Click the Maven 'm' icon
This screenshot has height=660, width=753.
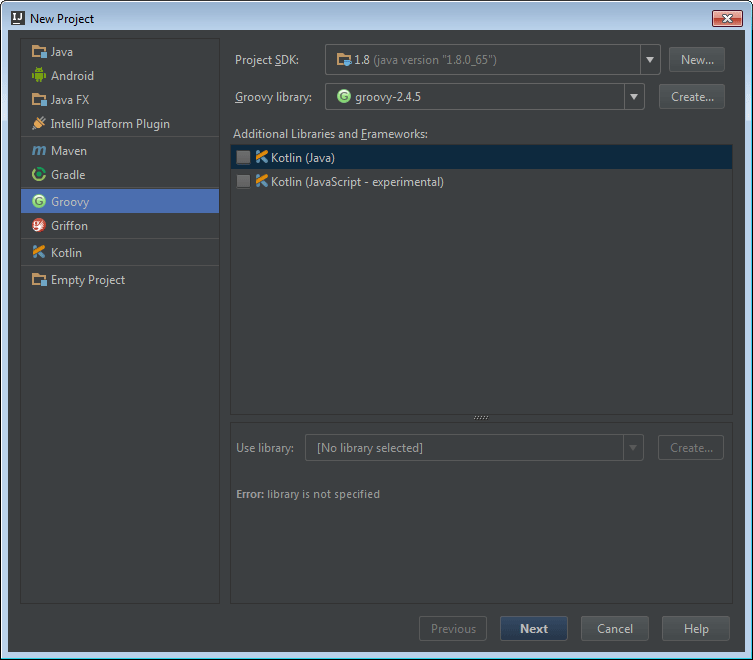tap(39, 151)
